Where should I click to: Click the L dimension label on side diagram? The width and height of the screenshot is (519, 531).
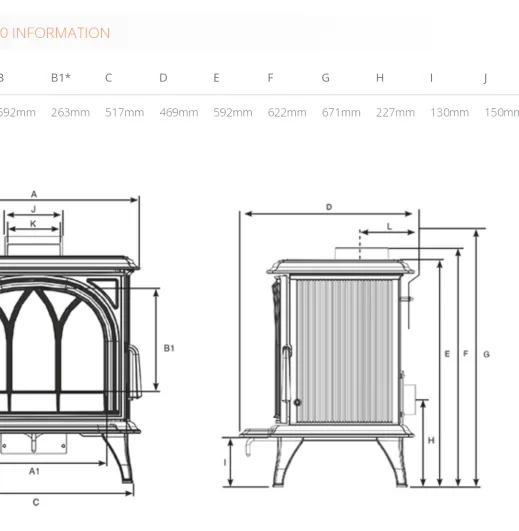389,227
